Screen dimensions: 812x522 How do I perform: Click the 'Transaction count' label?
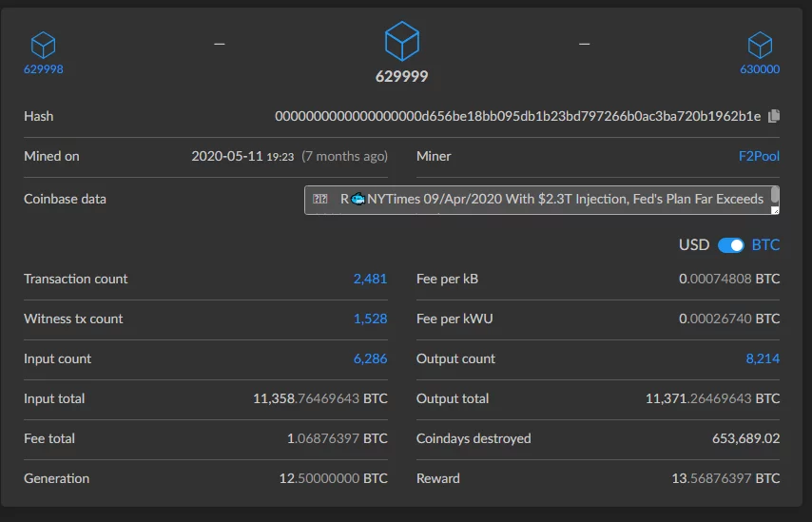pyautogui.click(x=76, y=280)
